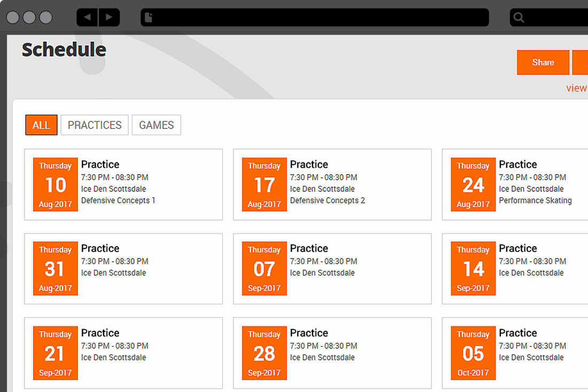Focus the browser search field
Image resolution: width=588 pixels, height=392 pixels.
click(555, 18)
